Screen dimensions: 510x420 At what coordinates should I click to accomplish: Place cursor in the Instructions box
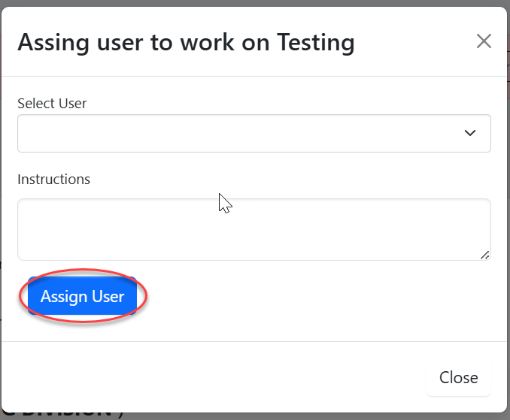[253, 229]
